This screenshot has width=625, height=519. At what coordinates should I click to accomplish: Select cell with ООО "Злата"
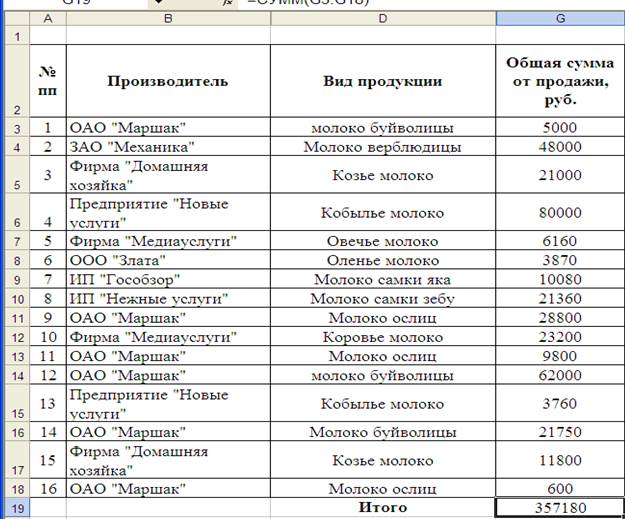(168, 260)
